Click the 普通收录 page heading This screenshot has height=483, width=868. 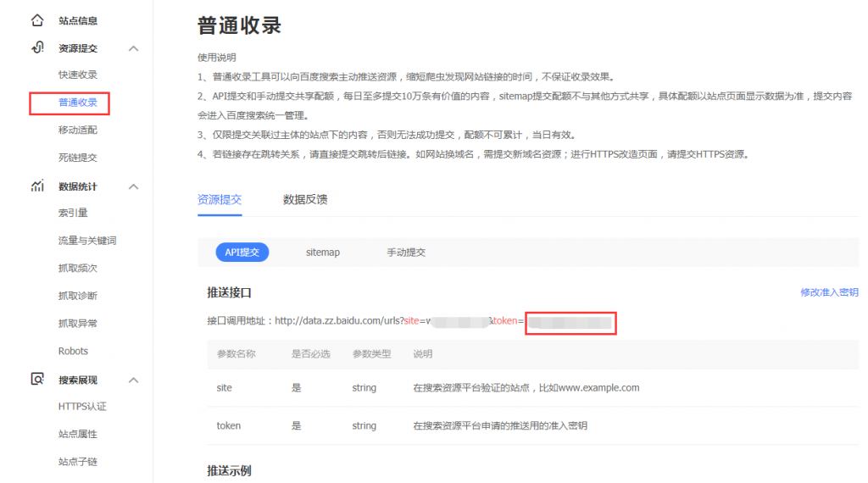[239, 25]
